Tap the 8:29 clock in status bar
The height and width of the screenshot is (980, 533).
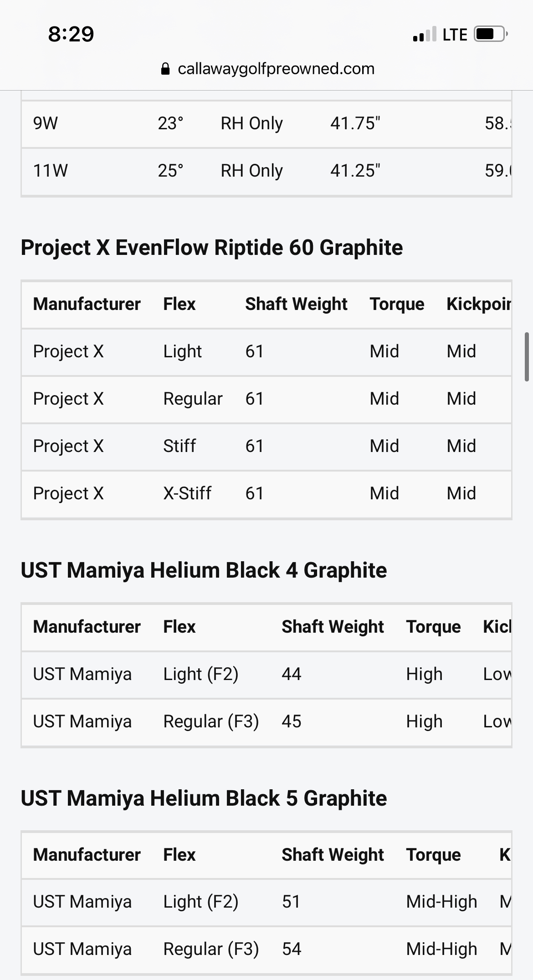[x=71, y=34]
